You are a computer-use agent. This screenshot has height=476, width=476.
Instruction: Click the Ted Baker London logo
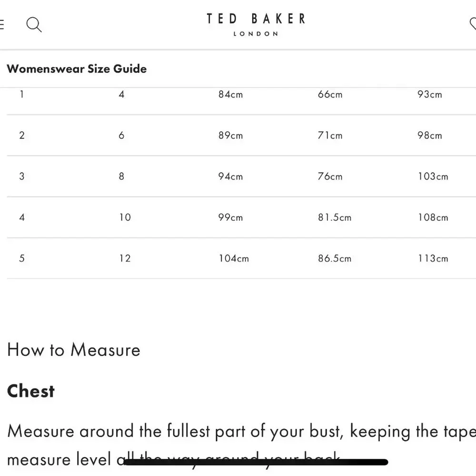coord(256,24)
